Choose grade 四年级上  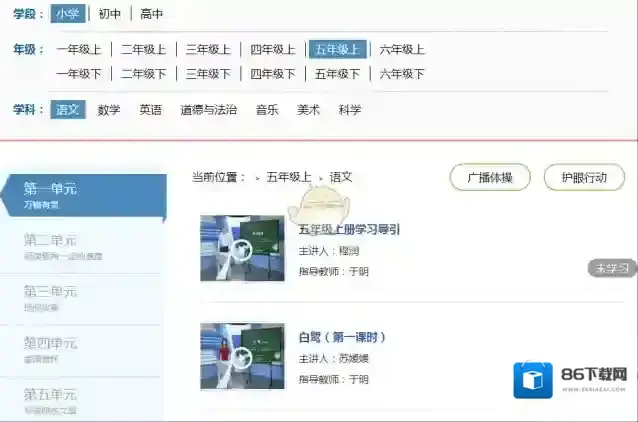coord(273,50)
